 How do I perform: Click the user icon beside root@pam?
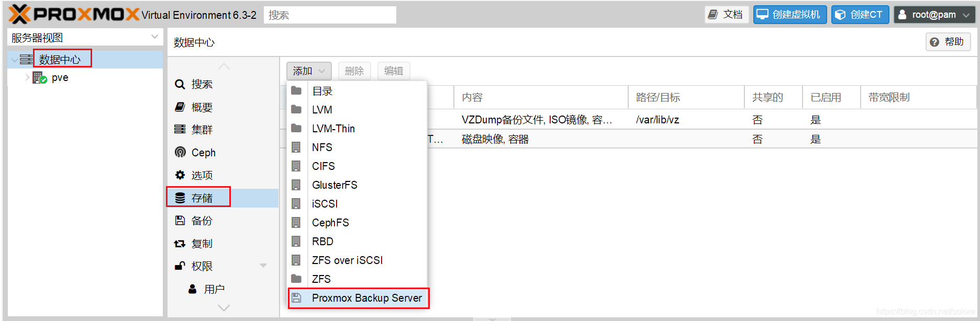(x=903, y=15)
